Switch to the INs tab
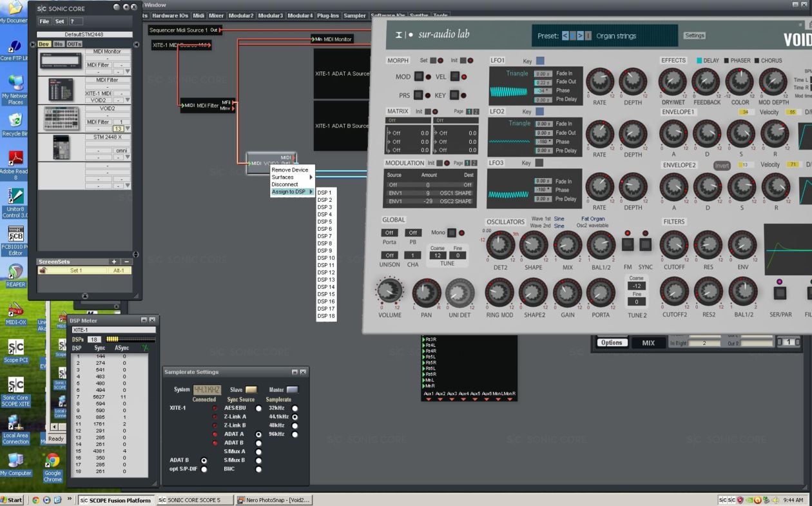Image resolution: width=812 pixels, height=506 pixels. pyautogui.click(x=59, y=44)
